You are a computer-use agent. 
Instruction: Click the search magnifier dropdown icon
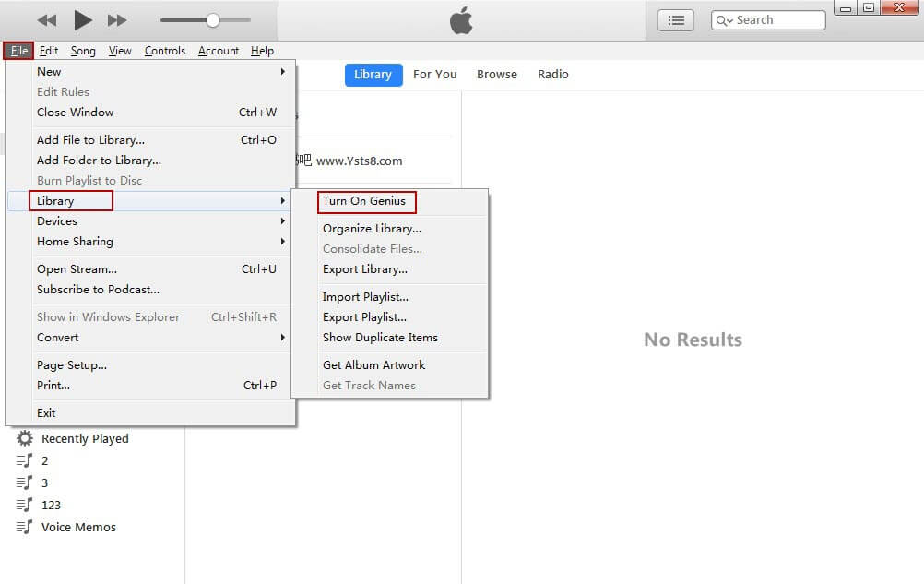(x=724, y=20)
